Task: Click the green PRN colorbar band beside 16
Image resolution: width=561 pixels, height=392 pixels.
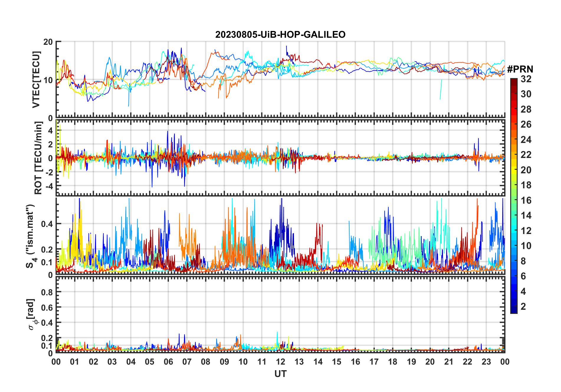Action: 514,200
